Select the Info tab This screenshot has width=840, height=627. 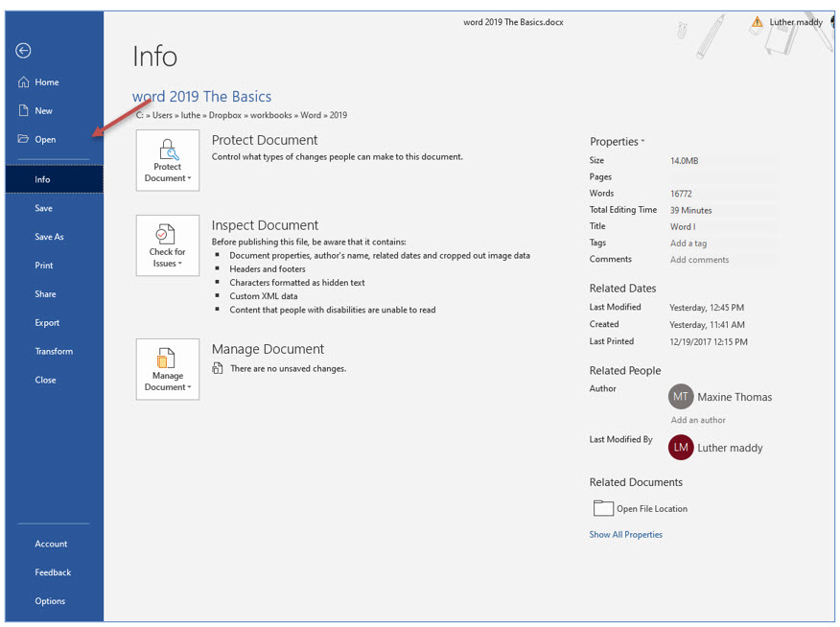(x=54, y=179)
